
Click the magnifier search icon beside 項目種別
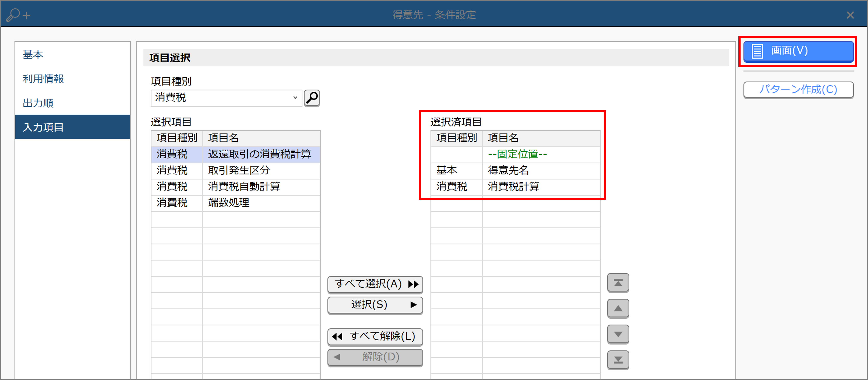(312, 98)
